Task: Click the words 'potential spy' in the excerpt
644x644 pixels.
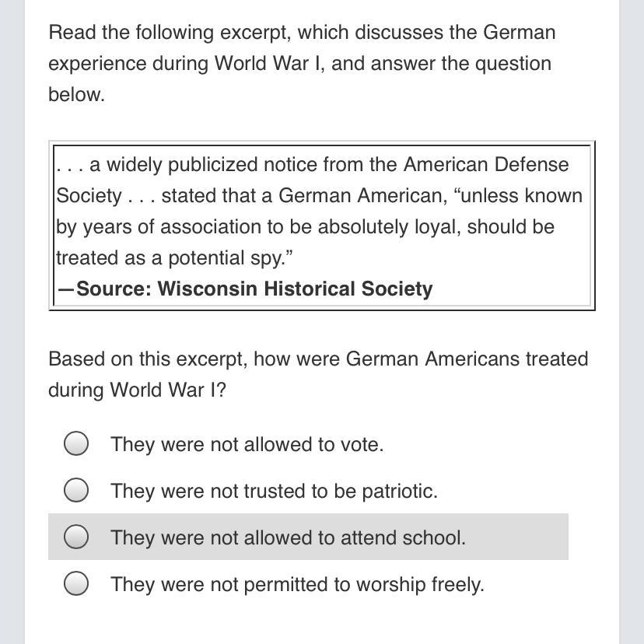Action: point(225,258)
